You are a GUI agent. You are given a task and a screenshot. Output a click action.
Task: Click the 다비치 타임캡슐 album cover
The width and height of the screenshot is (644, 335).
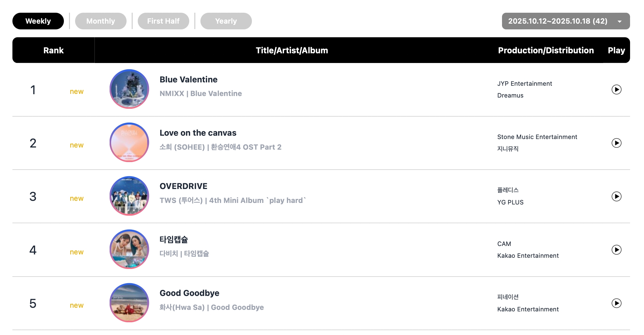(129, 249)
